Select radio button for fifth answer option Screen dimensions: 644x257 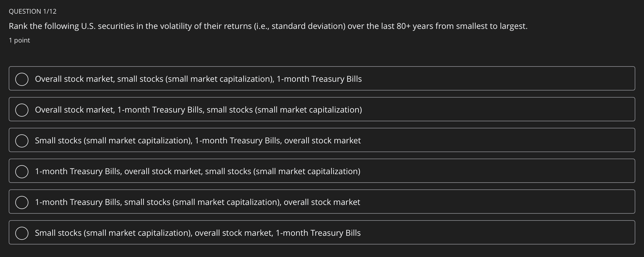point(22,202)
